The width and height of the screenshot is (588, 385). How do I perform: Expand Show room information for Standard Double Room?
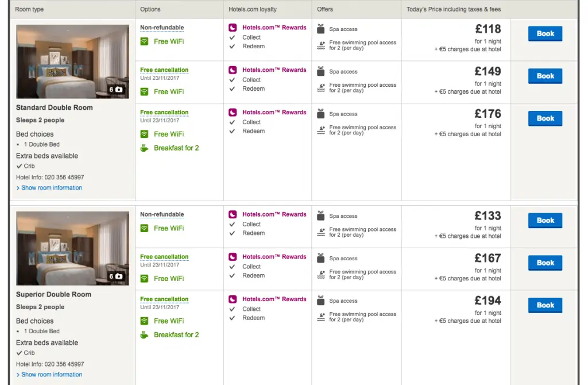[52, 188]
